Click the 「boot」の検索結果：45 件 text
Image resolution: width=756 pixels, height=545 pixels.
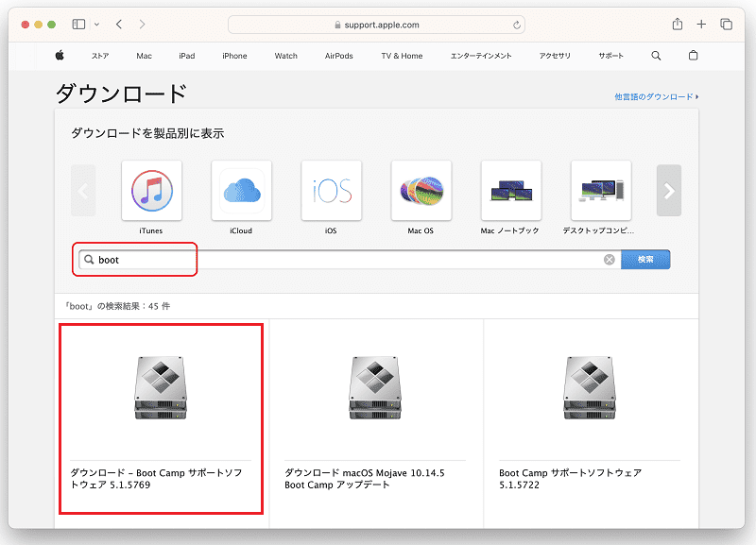(117, 306)
